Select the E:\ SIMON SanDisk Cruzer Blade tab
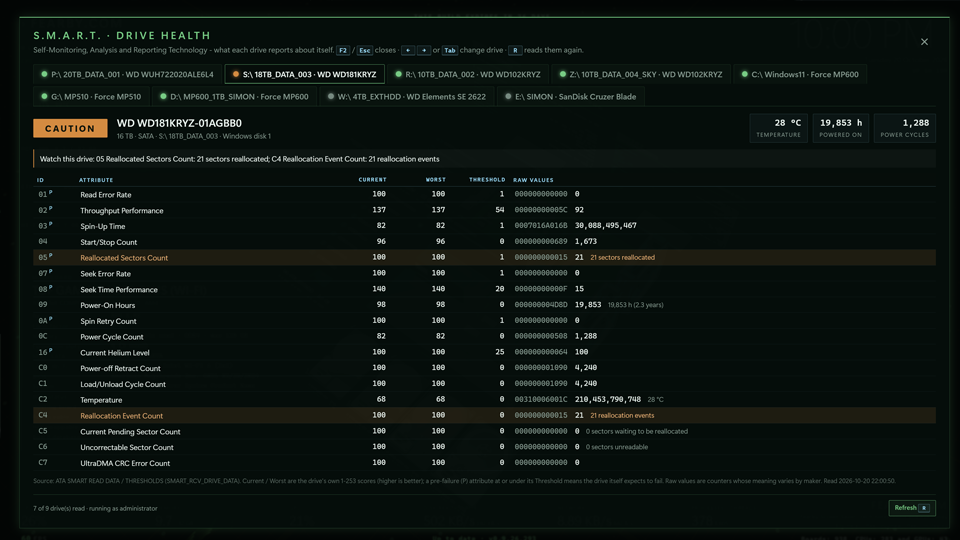The width and height of the screenshot is (960, 540). point(571,96)
